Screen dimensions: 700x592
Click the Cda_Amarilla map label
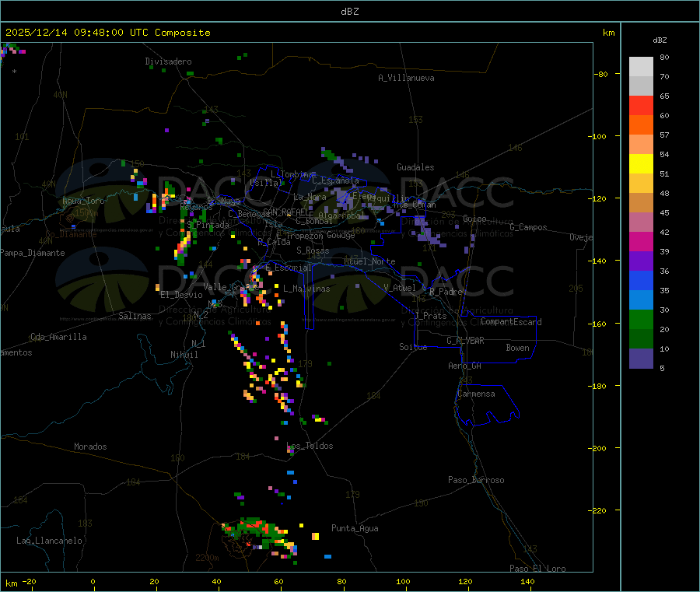[58, 337]
